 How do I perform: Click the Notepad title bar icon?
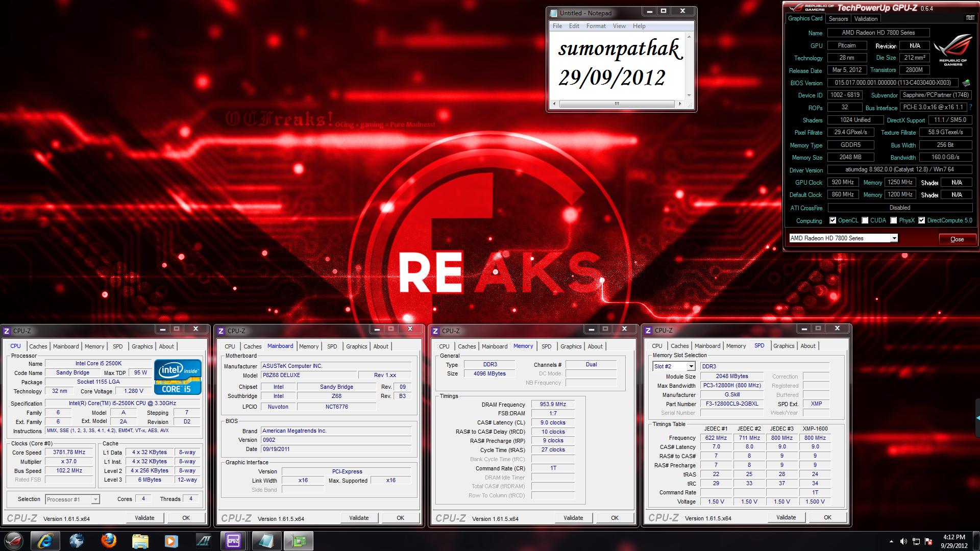click(553, 13)
